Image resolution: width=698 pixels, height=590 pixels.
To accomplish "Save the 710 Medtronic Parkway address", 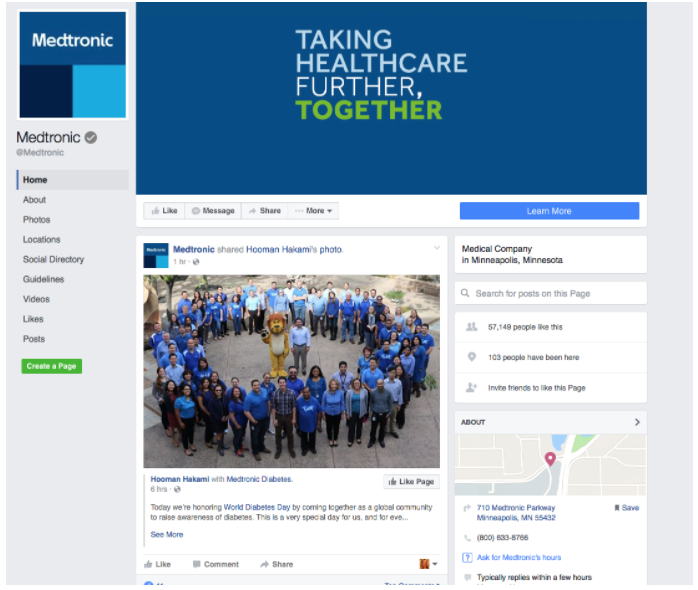I will pos(626,508).
